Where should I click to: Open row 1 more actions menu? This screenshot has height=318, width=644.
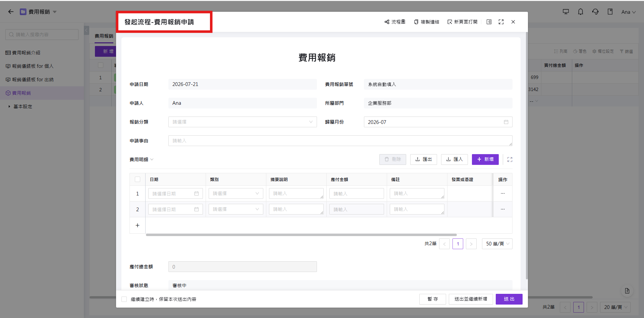[x=503, y=193]
